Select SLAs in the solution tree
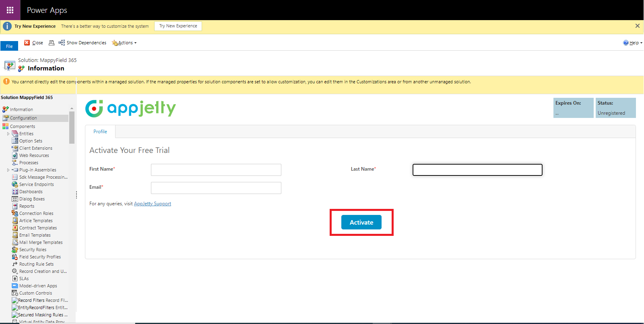Screen dimensions: 644x324 (24, 279)
